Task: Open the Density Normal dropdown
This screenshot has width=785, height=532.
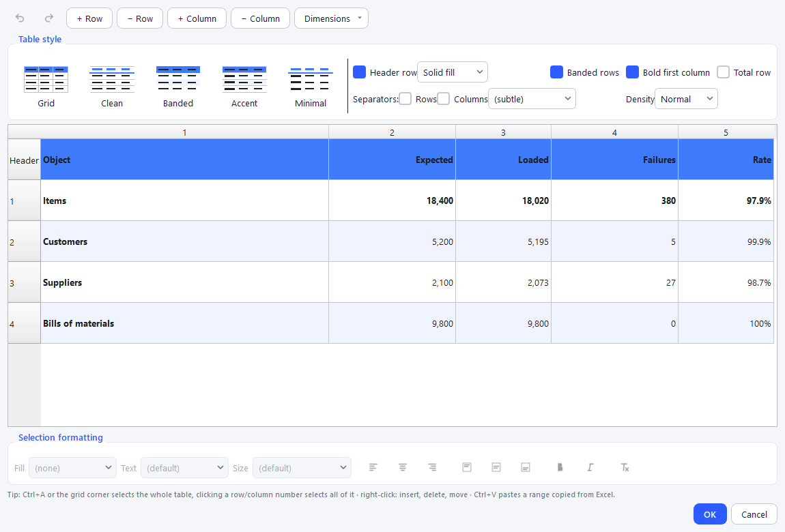Action: click(687, 98)
